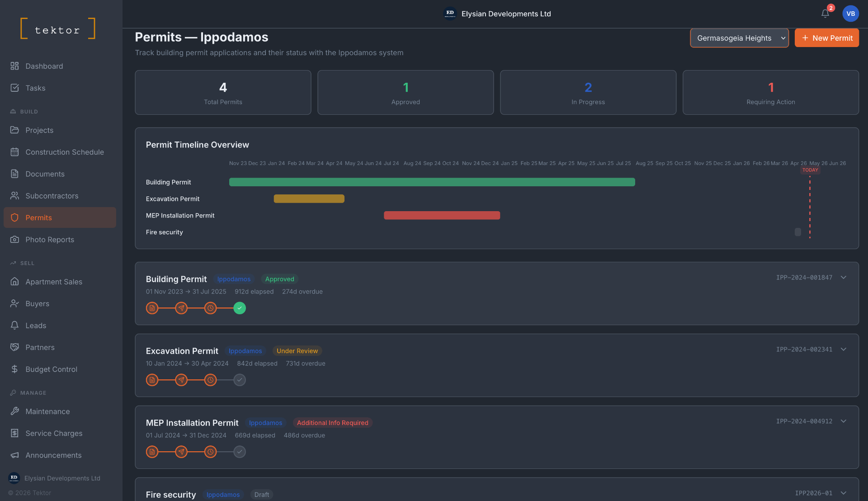Viewport: 868px width, 501px height.
Task: Click Building Permit approved checkmark stage
Action: [x=240, y=308]
